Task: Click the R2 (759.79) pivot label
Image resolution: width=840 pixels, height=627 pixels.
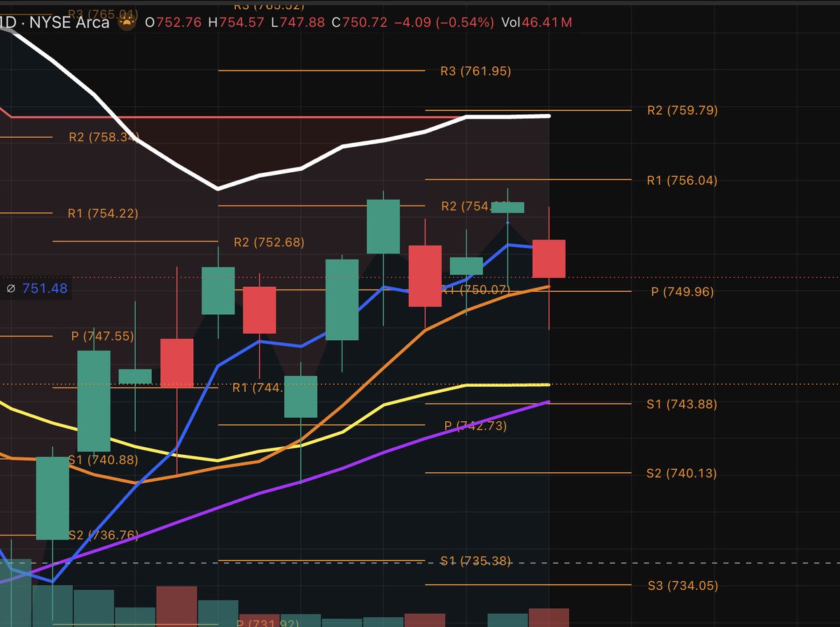Action: pos(682,110)
